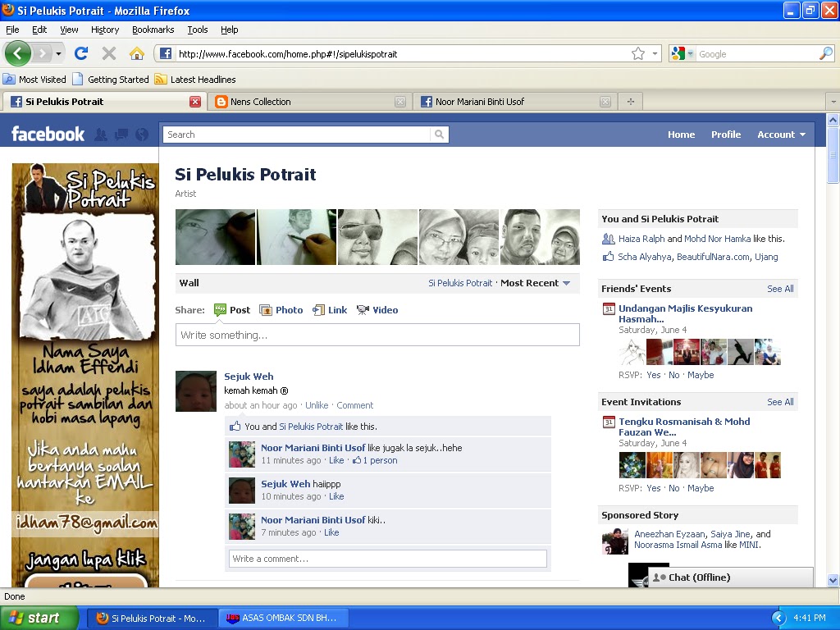840x630 pixels.
Task: Expand the back/forward history dropdown
Action: (x=58, y=53)
